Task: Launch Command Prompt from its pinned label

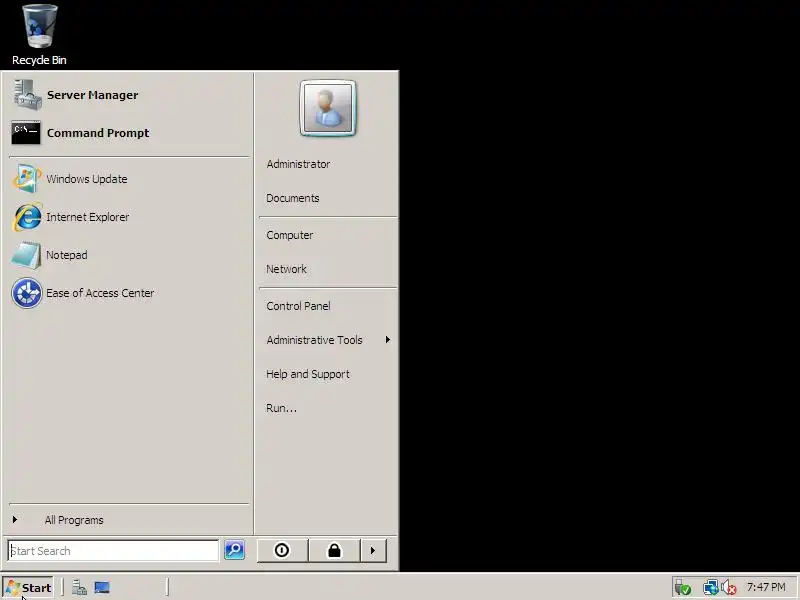Action: [x=98, y=133]
